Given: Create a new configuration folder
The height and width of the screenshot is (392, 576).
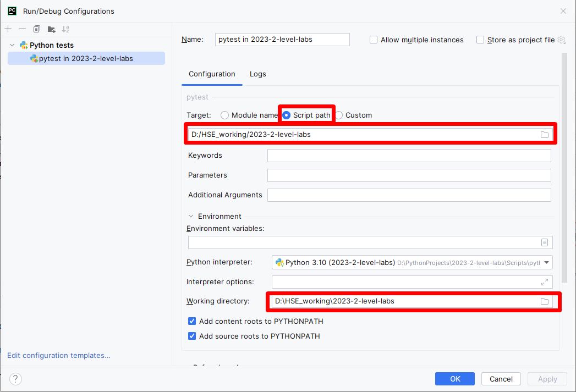Looking at the screenshot, I should click(x=51, y=29).
